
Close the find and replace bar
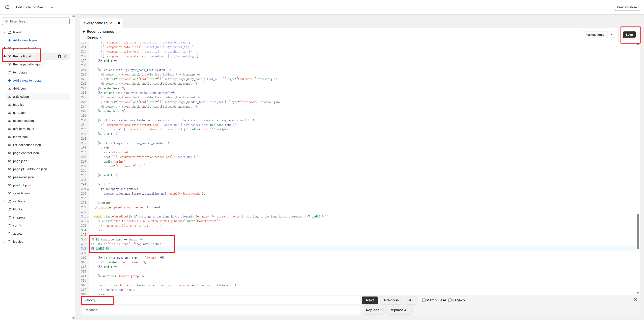pos(635,299)
